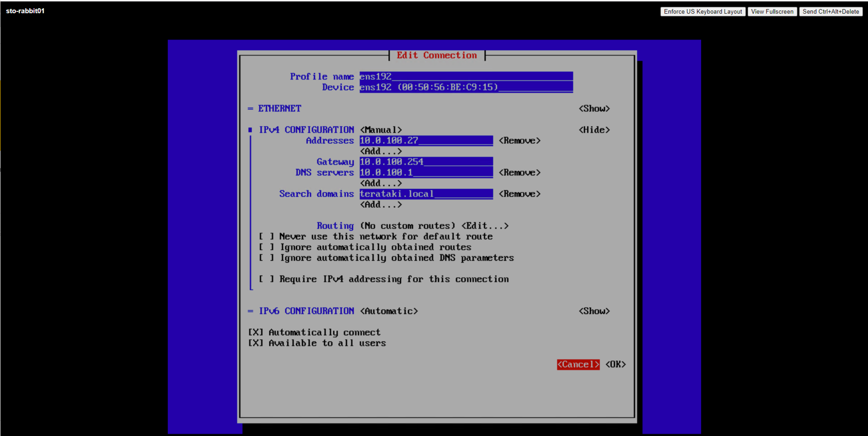Remove the terataki.local search domain

(x=519, y=194)
